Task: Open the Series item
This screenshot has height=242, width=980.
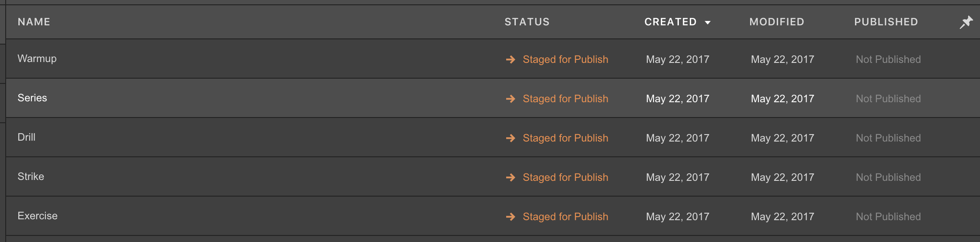Action: pos(32,98)
